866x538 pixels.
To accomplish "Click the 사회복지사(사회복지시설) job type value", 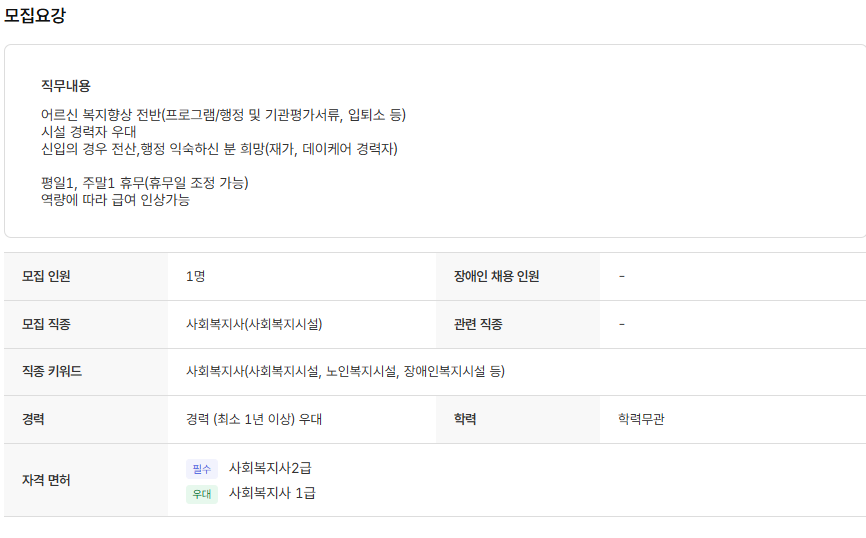I will (254, 324).
